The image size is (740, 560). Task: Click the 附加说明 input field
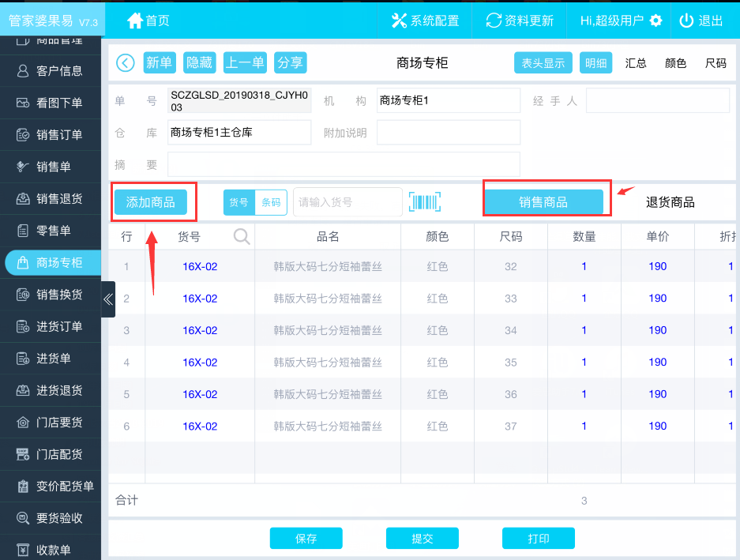(x=449, y=132)
